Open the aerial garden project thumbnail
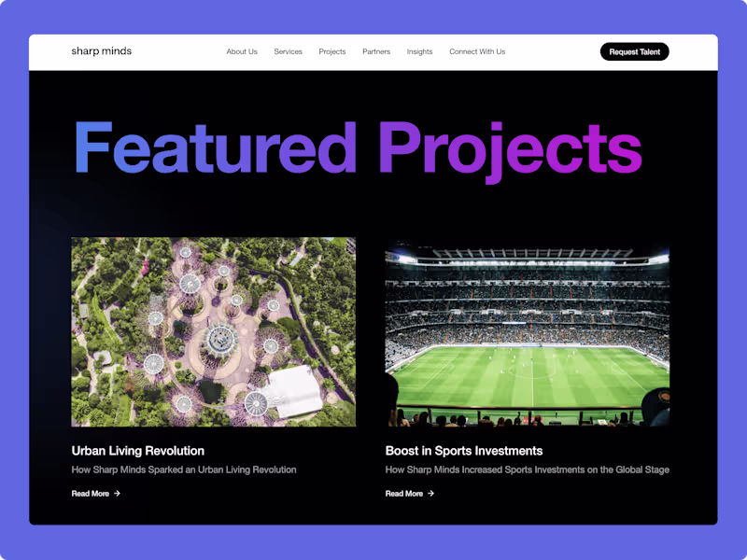 tap(214, 332)
